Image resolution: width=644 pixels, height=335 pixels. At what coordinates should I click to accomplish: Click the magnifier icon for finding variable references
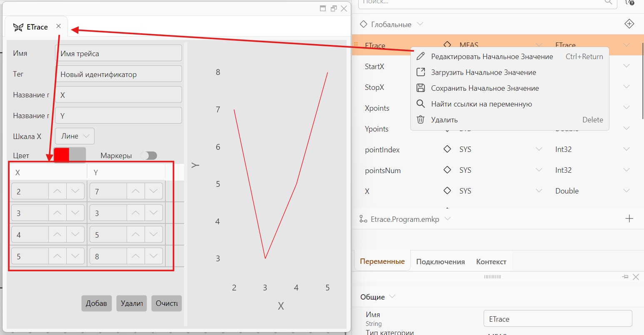point(421,104)
